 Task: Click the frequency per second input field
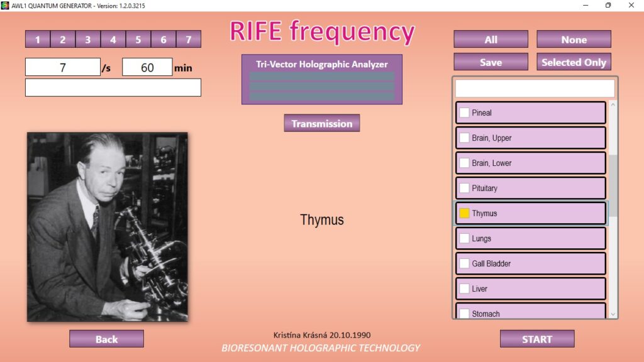pyautogui.click(x=62, y=67)
